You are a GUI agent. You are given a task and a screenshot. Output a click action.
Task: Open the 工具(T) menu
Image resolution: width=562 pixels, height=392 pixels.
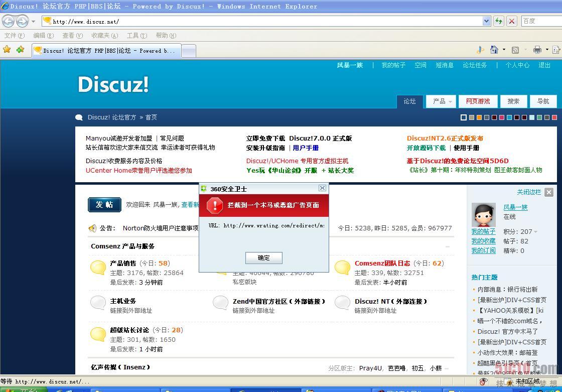click(x=137, y=36)
